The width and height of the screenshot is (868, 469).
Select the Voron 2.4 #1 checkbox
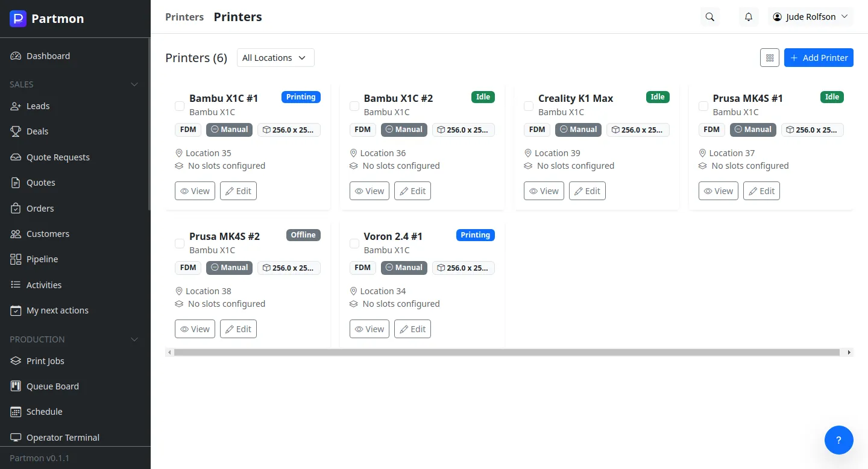coord(354,244)
